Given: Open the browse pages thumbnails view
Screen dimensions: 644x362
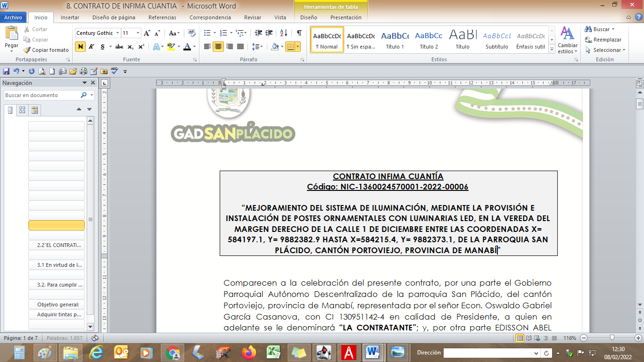Looking at the screenshot, I should pos(22,110).
